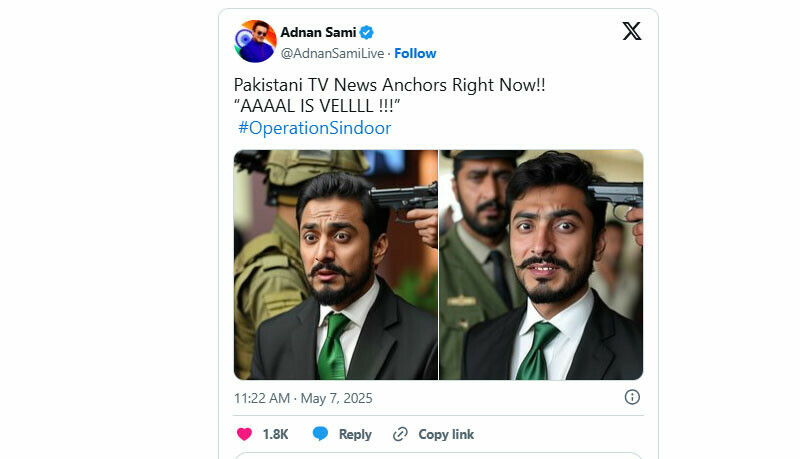Click the 11:22 AM May 7 timestamp
The image size is (800, 459).
coord(302,397)
